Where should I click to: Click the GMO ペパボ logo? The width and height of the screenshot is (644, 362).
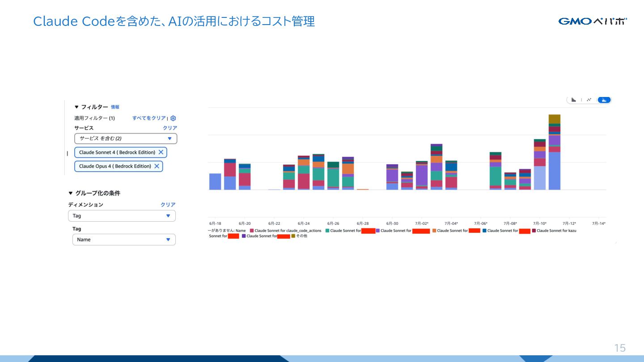[x=593, y=21]
